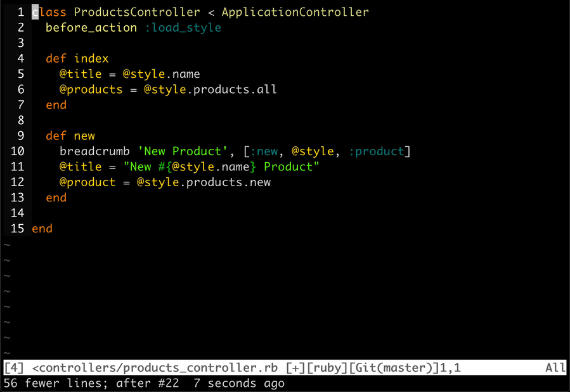Viewport: 570px width, 392px height.
Task: Click the buffer number '[4]' in status line
Action: pyautogui.click(x=14, y=368)
